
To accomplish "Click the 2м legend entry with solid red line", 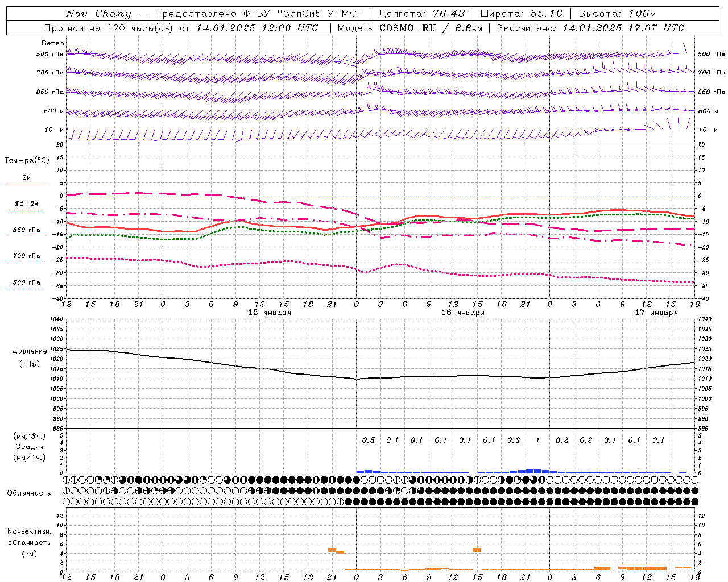I will 27,178.
